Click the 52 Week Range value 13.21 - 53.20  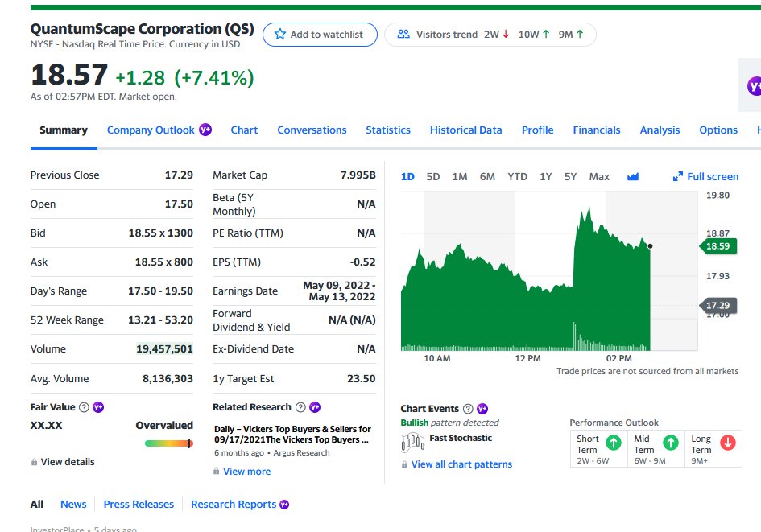click(x=160, y=320)
